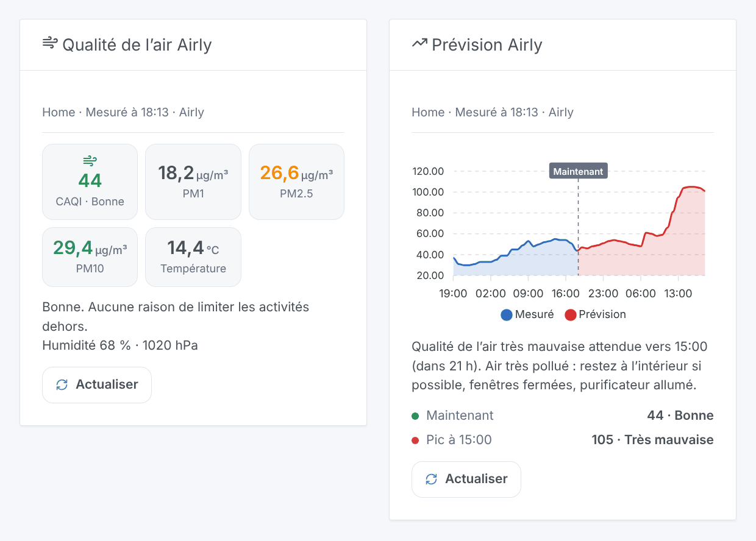
Task: Refresh the forecast card with Actualiser
Action: 466,479
